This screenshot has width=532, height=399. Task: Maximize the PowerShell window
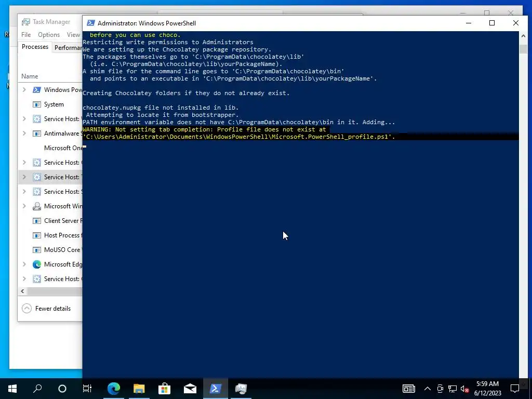point(492,23)
